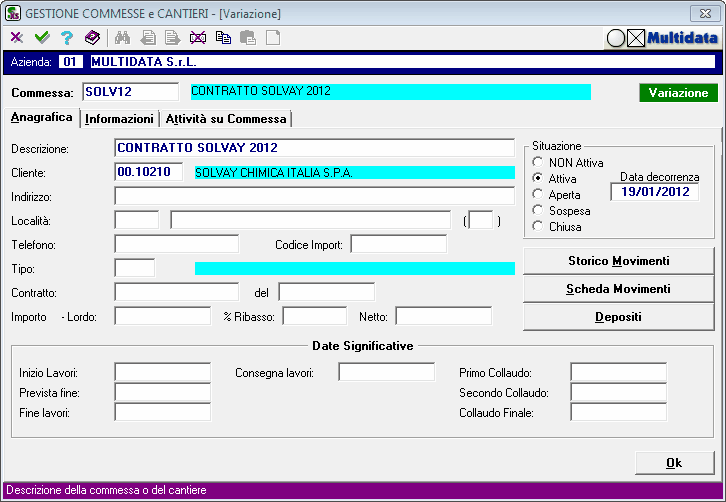Open help via the question mark icon
726x502 pixels.
pyautogui.click(x=67, y=38)
